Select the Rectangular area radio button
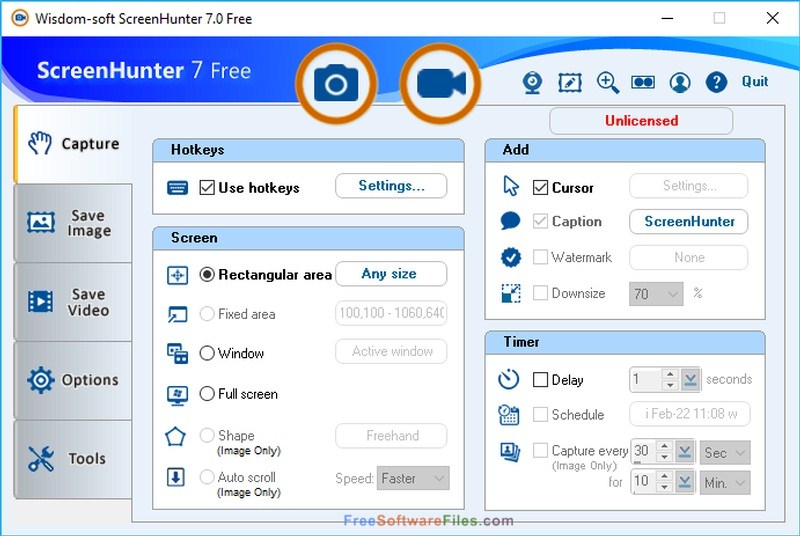800x536 pixels. click(207, 274)
